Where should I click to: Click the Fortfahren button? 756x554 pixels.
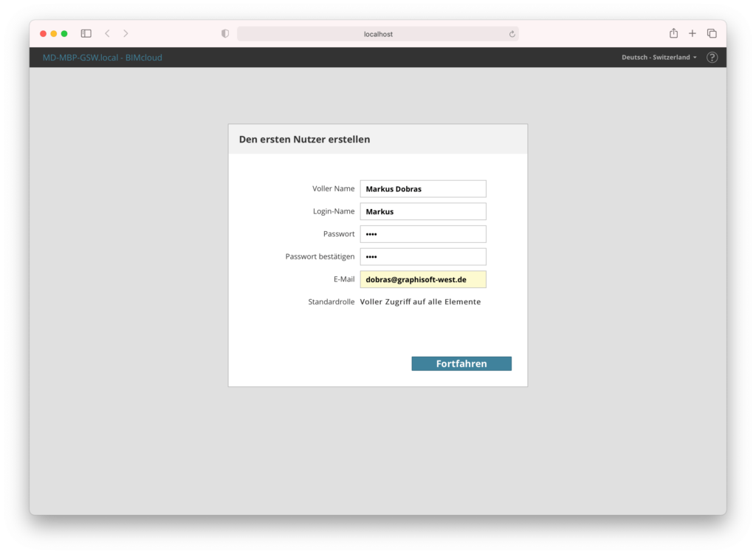pyautogui.click(x=461, y=363)
